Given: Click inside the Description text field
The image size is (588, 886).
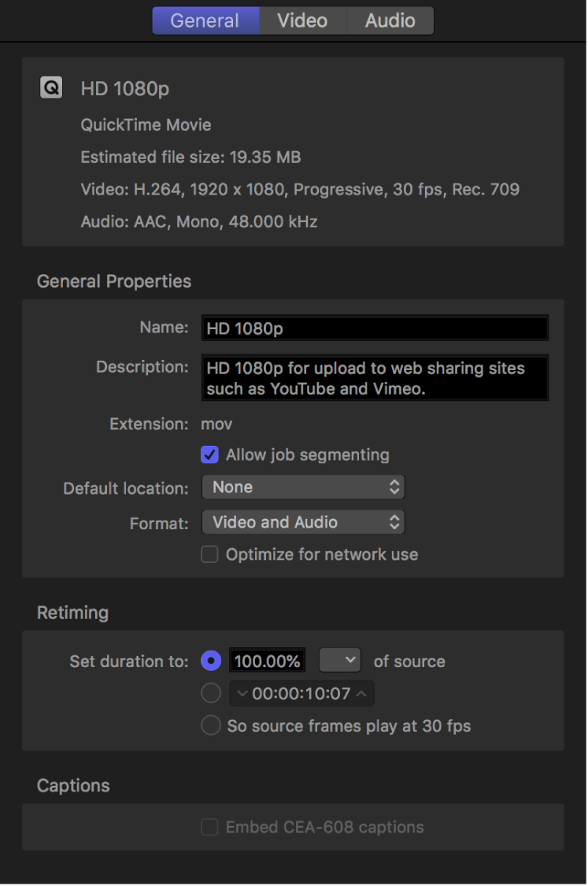Looking at the screenshot, I should point(374,378).
